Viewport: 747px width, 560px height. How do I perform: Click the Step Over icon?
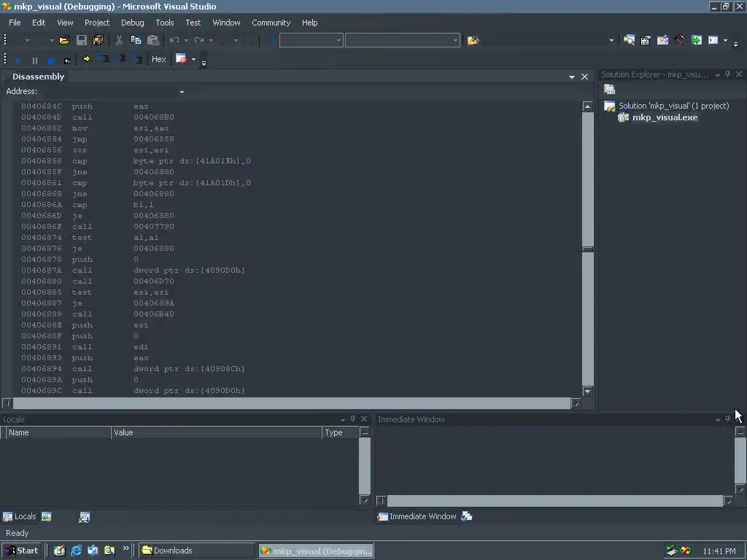pyautogui.click(x=120, y=59)
